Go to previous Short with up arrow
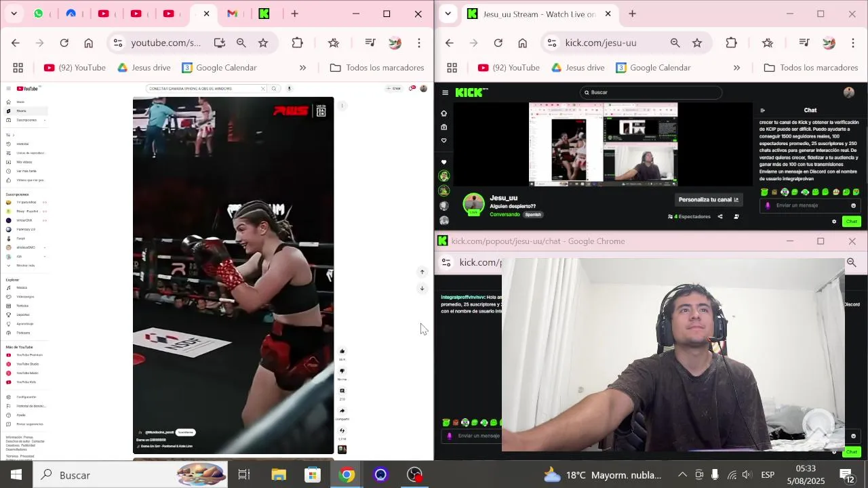Viewport: 868px width, 488px height. [422, 272]
